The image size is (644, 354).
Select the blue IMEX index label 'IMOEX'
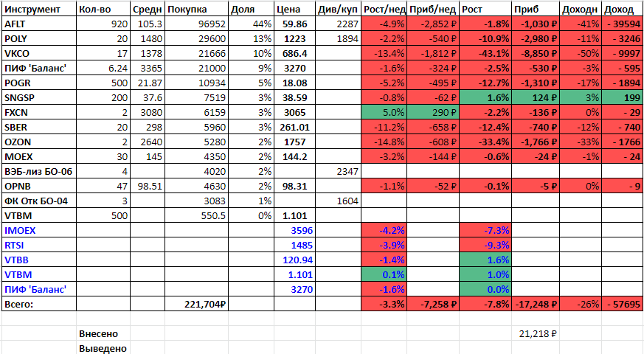pyautogui.click(x=39, y=230)
